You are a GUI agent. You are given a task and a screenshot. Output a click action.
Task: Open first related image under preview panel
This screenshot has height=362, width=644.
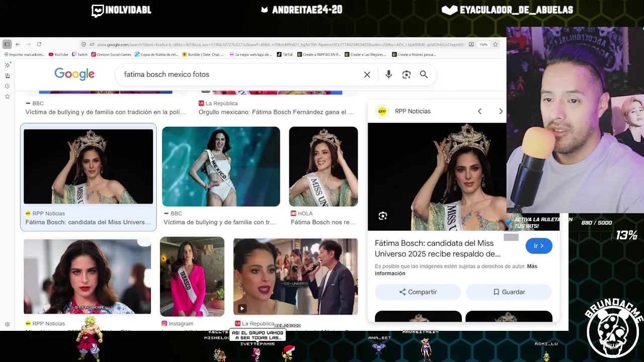(x=418, y=316)
